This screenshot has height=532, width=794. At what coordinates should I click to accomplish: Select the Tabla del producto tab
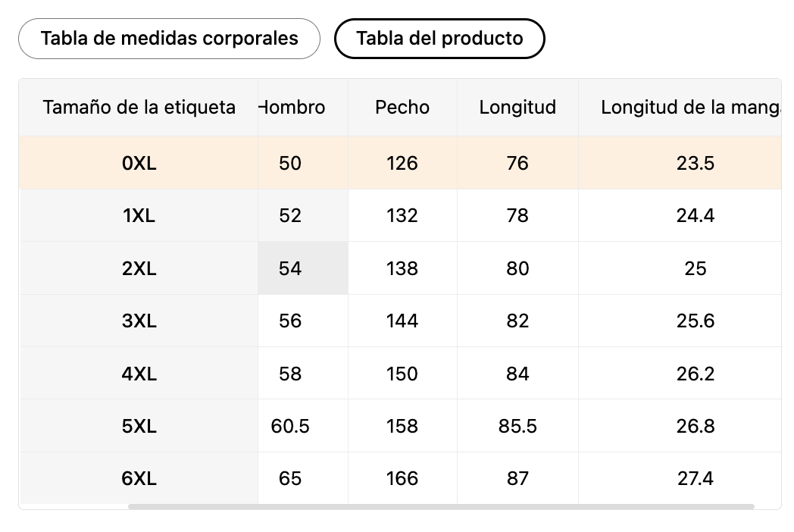[439, 39]
